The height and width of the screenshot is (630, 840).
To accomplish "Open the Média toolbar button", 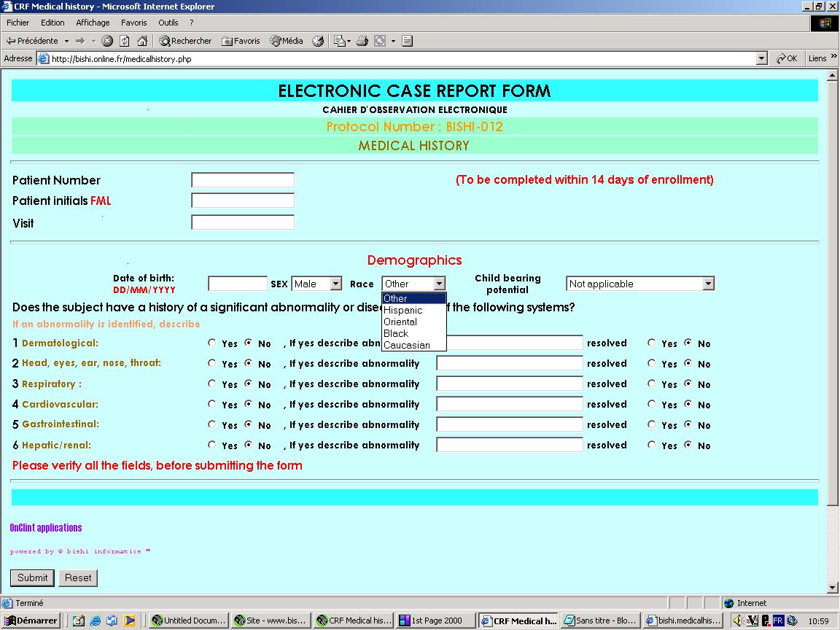I will tap(287, 41).
